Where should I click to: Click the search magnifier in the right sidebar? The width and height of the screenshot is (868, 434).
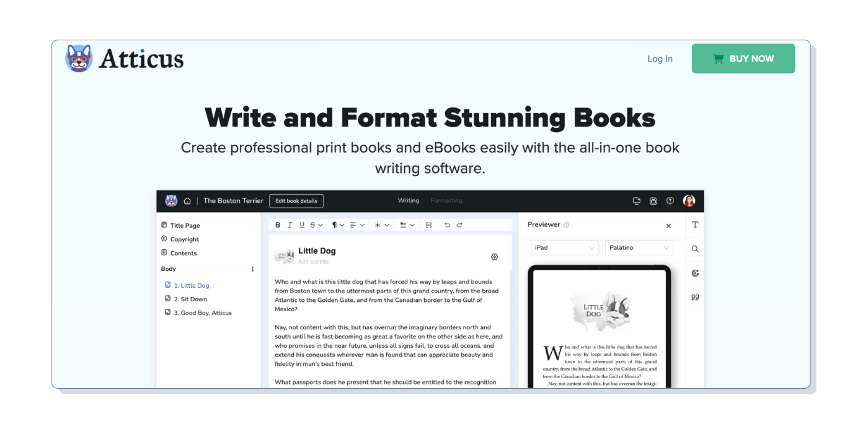[695, 249]
